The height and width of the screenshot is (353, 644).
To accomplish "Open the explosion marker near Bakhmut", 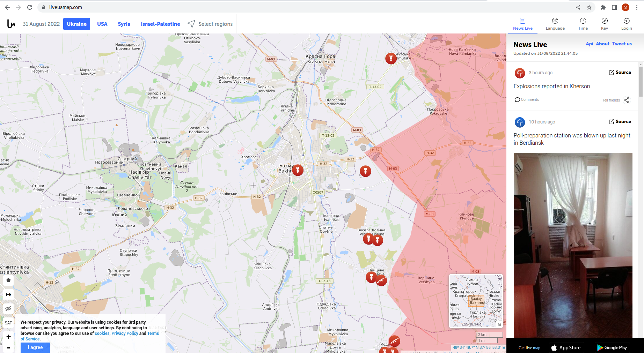I will pyautogui.click(x=297, y=170).
